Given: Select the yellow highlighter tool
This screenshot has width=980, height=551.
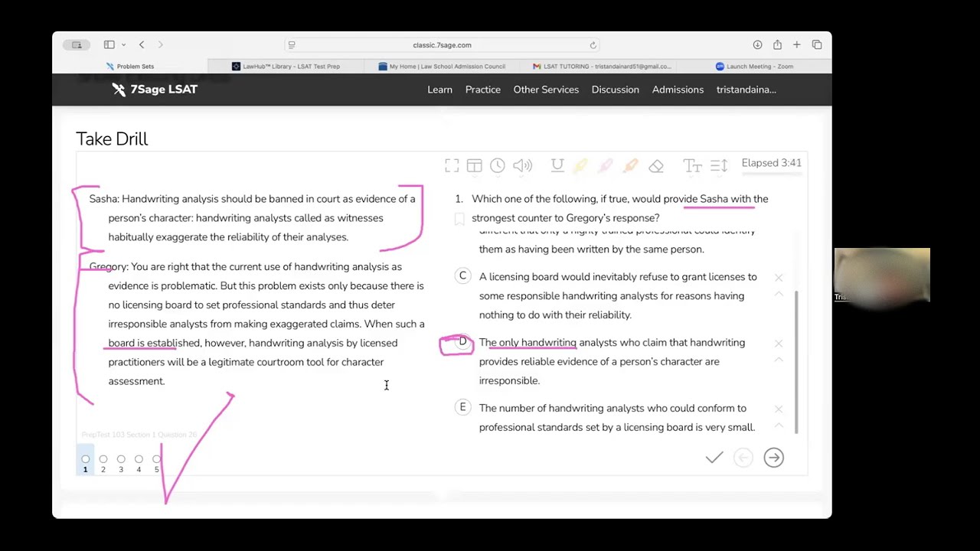Looking at the screenshot, I should [x=580, y=166].
